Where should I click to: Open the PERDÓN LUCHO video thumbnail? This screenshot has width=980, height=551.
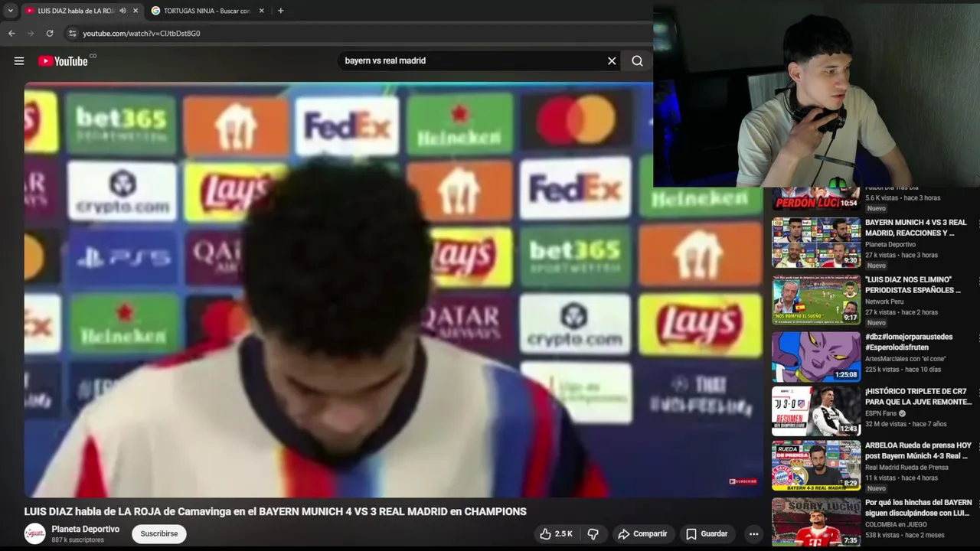pos(816,199)
